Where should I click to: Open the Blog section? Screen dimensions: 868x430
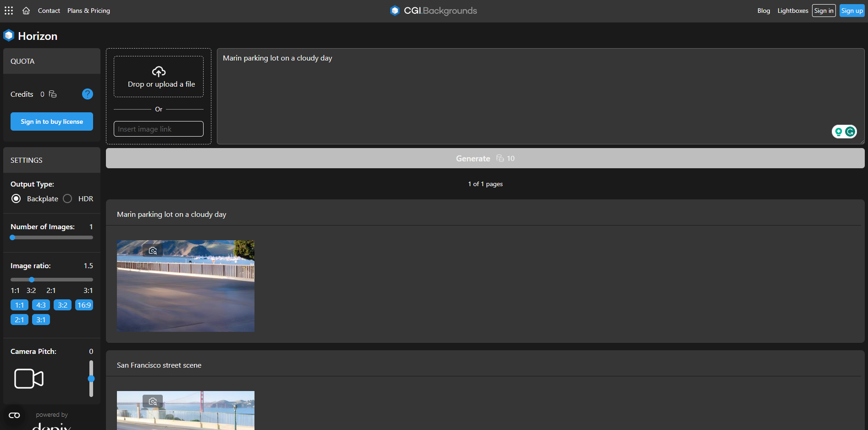763,10
